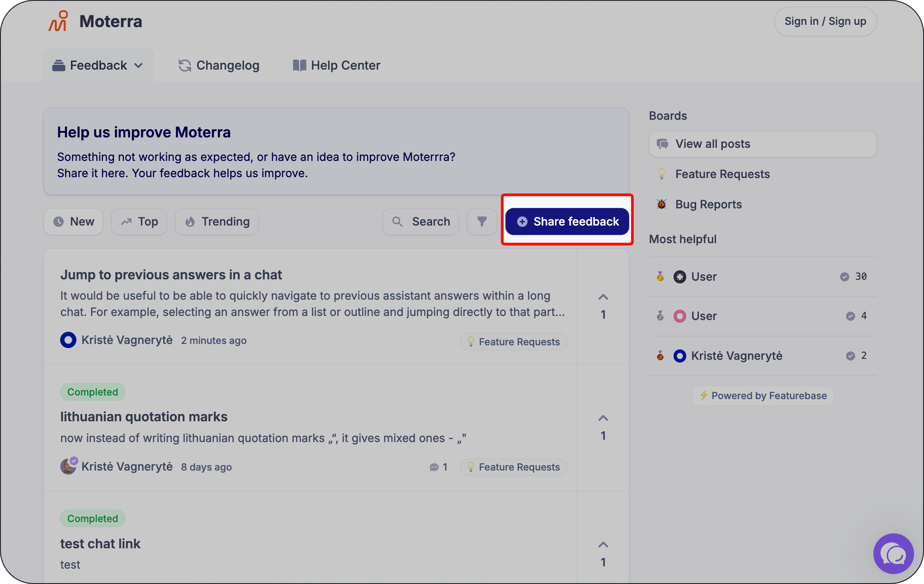Sort posts by Top
924x584 pixels.
(139, 221)
